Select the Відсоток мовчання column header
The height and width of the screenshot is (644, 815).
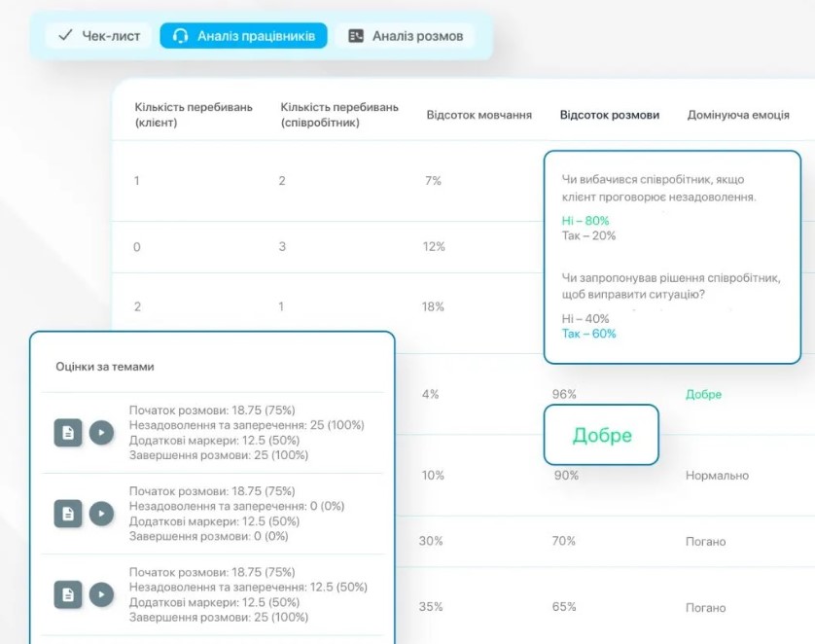478,115
